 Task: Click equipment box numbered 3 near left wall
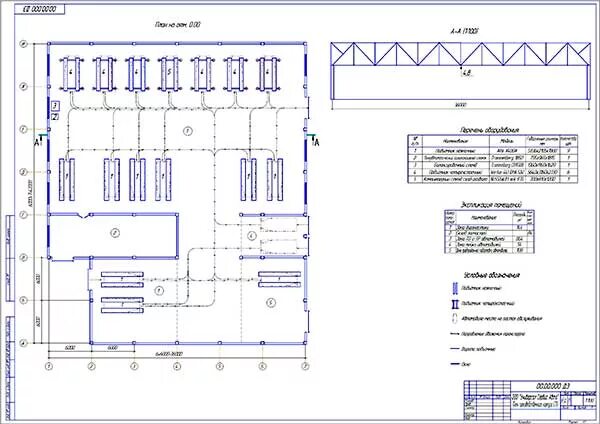[55, 105]
